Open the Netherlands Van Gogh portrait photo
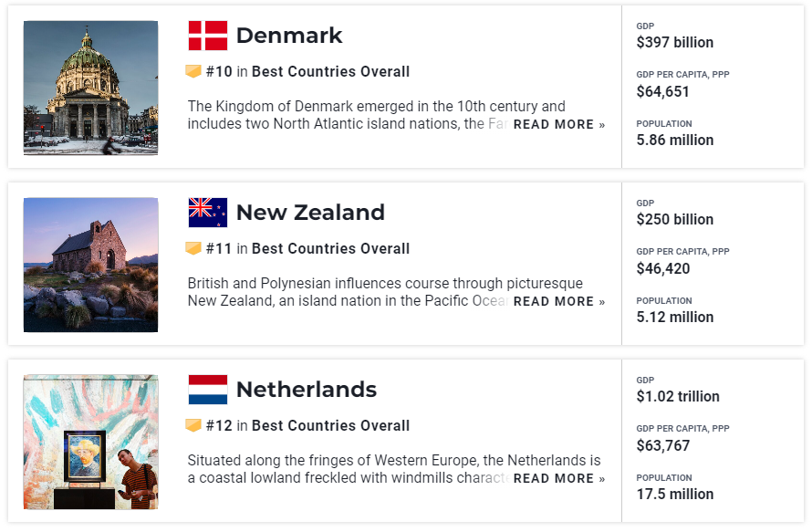Image resolution: width=812 pixels, height=532 pixels. pyautogui.click(x=90, y=442)
